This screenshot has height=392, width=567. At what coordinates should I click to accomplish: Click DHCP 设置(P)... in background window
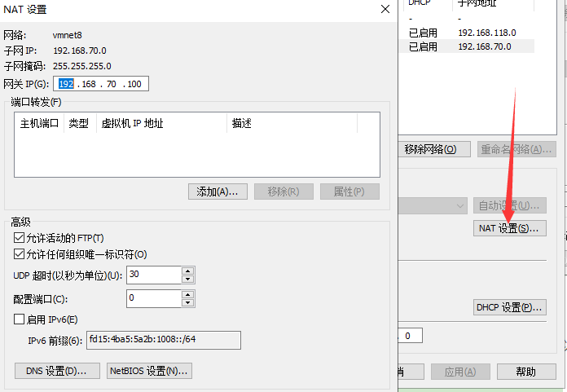(509, 307)
